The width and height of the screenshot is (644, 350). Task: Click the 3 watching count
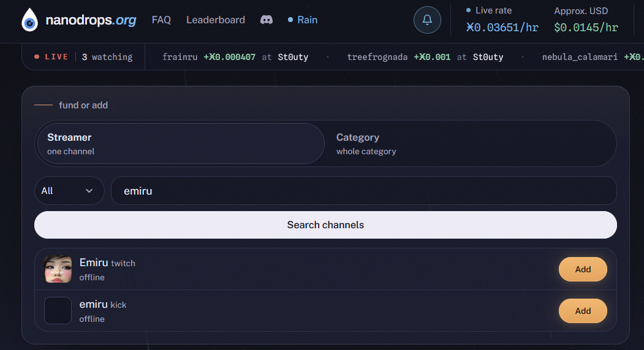(x=107, y=57)
